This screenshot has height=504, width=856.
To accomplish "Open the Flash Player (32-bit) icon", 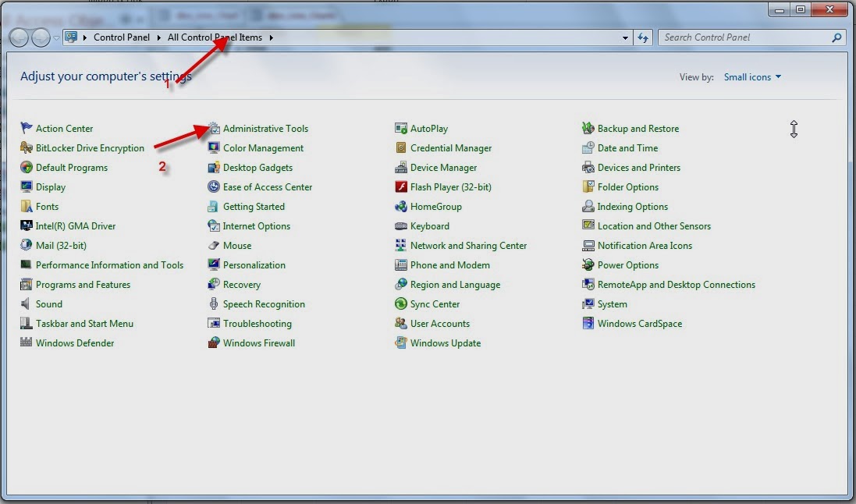I will tap(401, 186).
